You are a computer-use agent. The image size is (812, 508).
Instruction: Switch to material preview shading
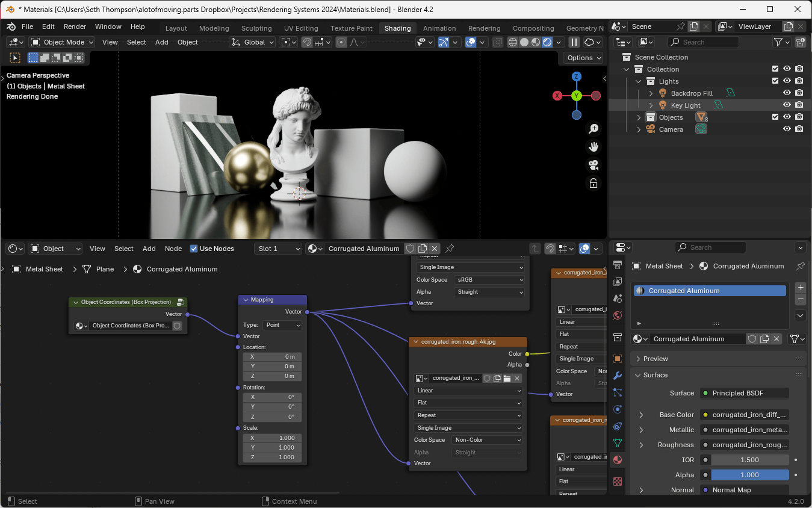pyautogui.click(x=536, y=42)
